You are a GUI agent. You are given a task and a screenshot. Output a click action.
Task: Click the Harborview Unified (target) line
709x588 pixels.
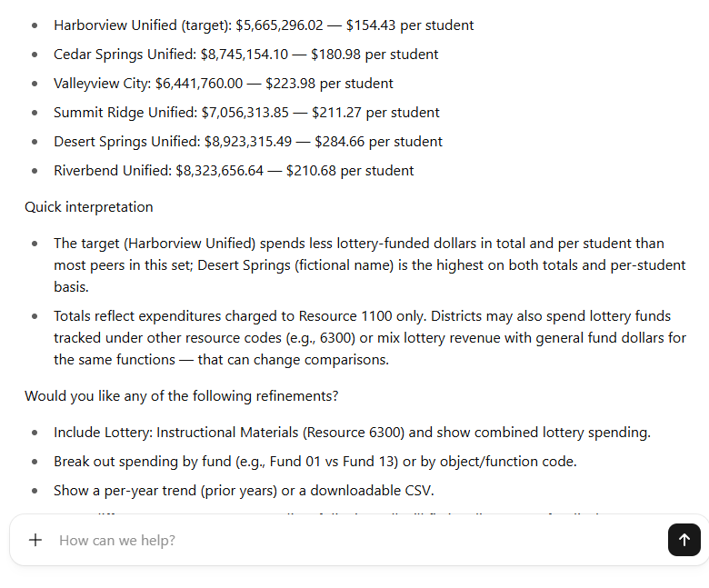(x=264, y=25)
